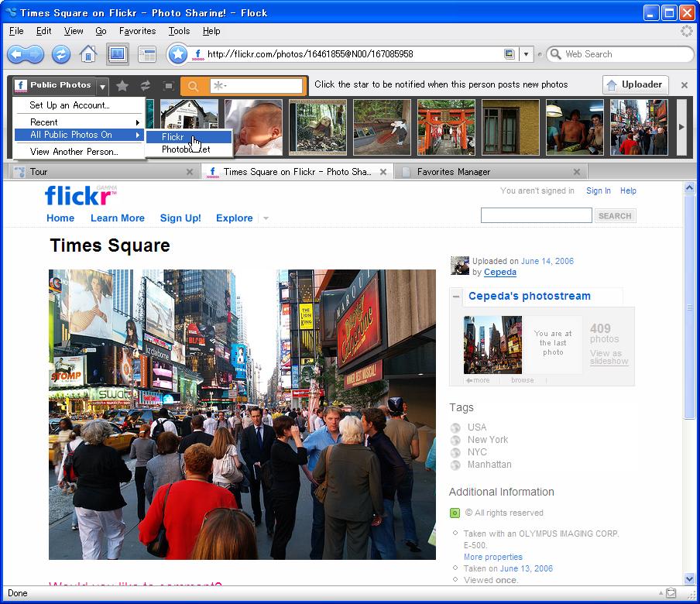
Task: Switch to the Favorites Manager tab
Action: pyautogui.click(x=491, y=172)
